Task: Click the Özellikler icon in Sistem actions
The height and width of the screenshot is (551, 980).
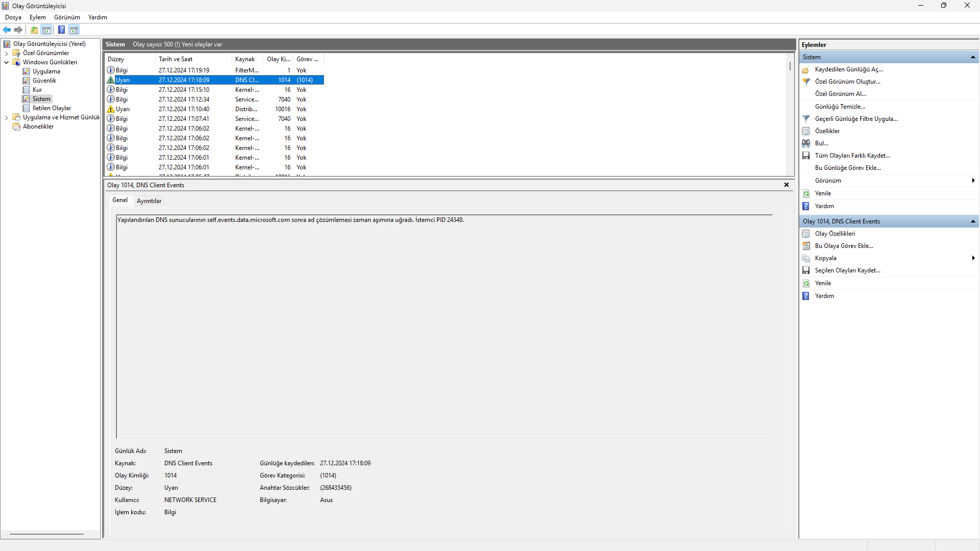Action: (x=806, y=131)
